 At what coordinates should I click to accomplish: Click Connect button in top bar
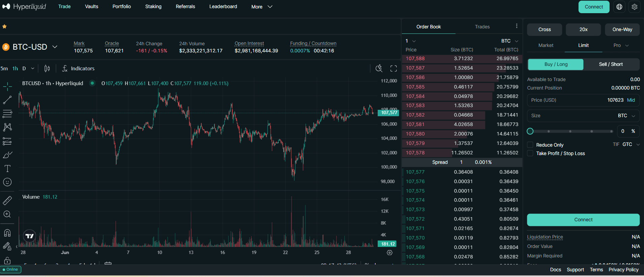[x=594, y=7]
